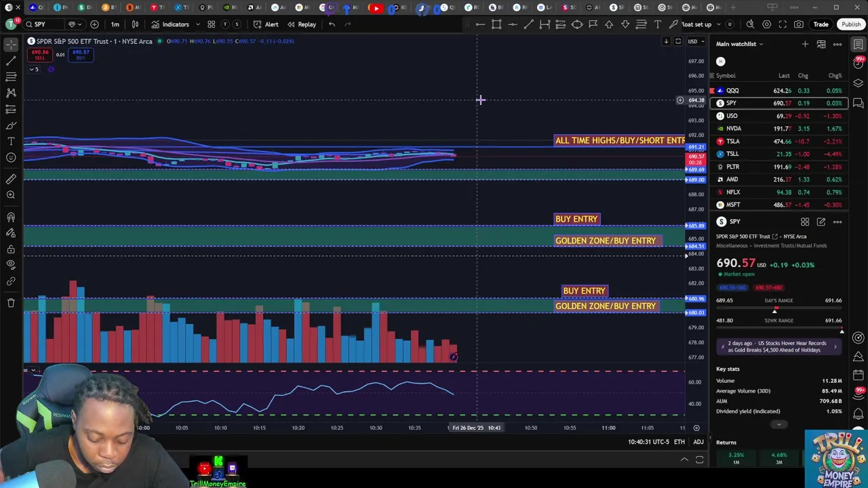Select NVDA in the watchlist
Viewport: 868px width, 488px height.
point(778,128)
